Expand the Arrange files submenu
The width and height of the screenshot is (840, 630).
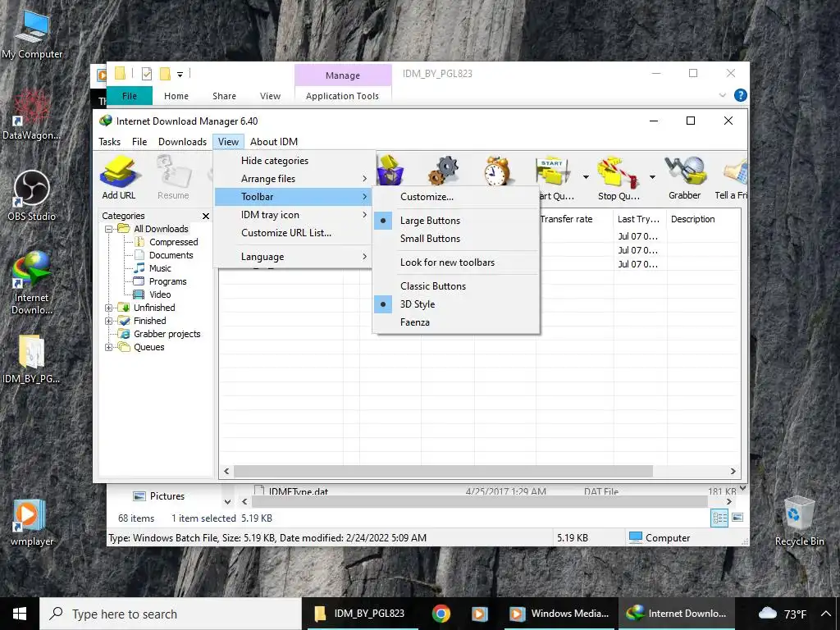(293, 178)
